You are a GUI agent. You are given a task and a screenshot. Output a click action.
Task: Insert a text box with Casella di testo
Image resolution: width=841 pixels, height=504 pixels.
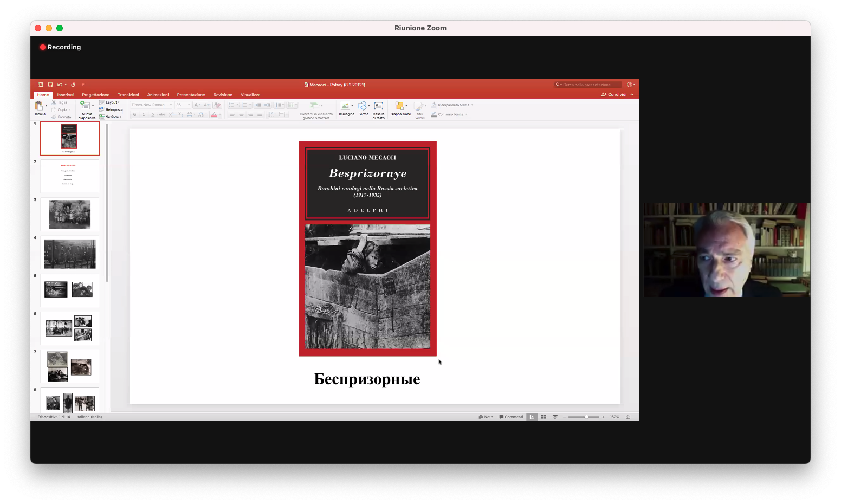pyautogui.click(x=379, y=106)
